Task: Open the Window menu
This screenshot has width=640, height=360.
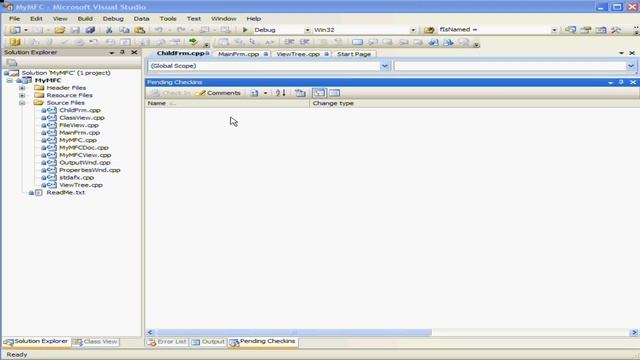Action: click(x=224, y=19)
